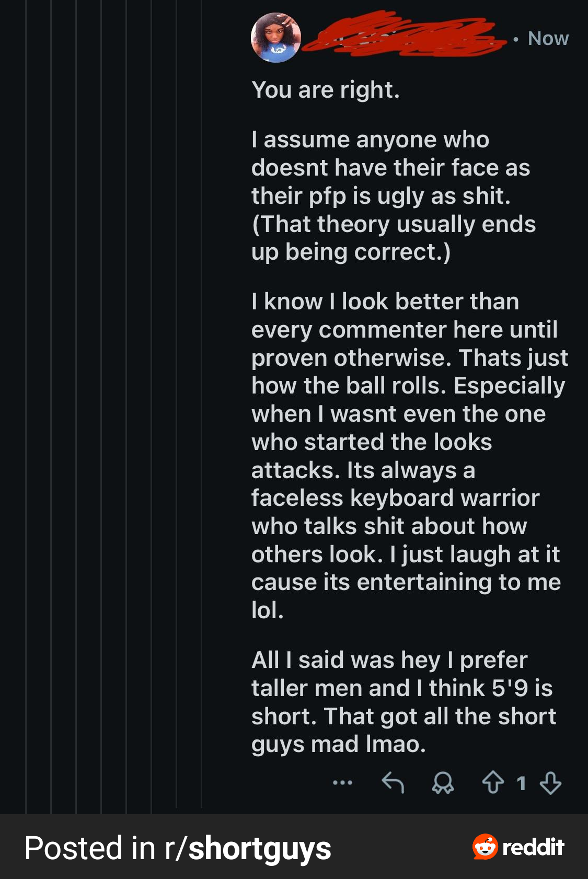Upvote the comment with the up arrow

point(492,783)
